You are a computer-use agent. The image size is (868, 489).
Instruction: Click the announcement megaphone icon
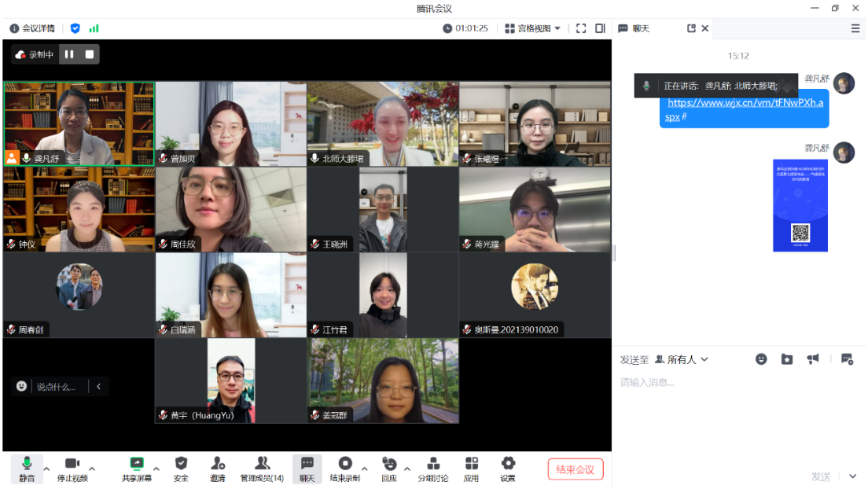813,359
